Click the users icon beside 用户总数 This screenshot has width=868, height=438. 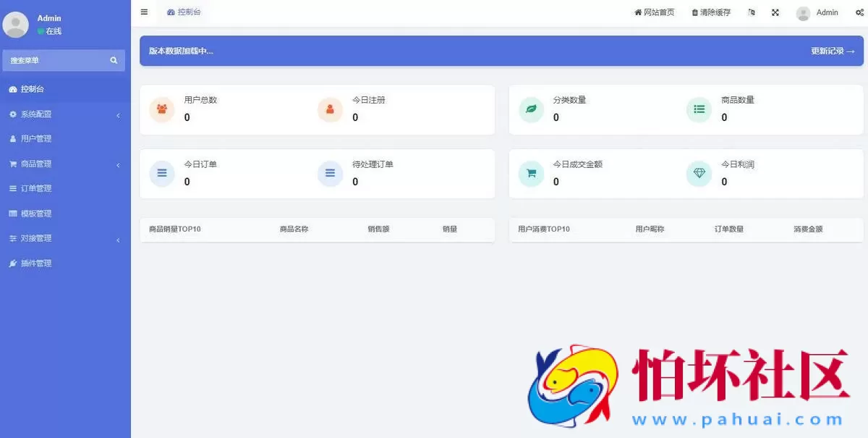[x=161, y=109]
